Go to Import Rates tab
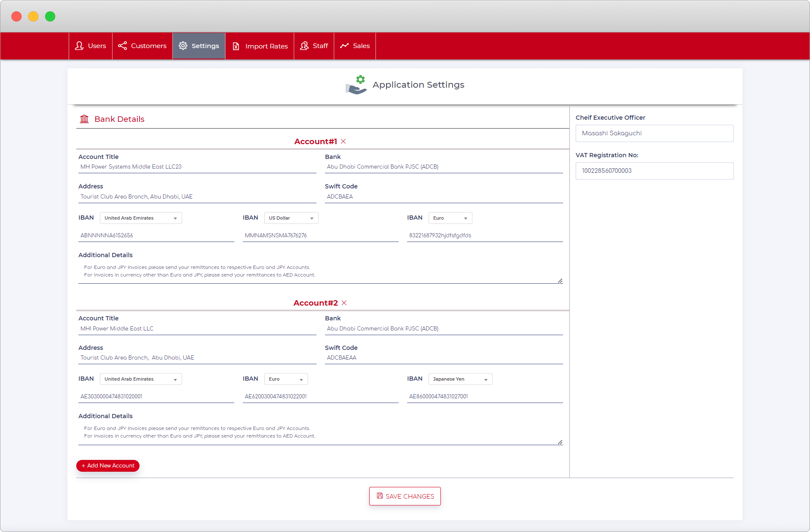This screenshot has height=532, width=810. tap(260, 46)
